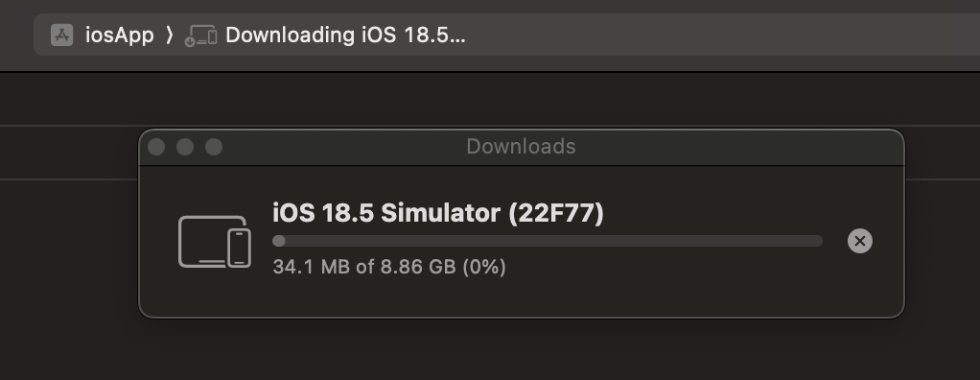Cancel the iOS 18.5 Simulator download
The width and height of the screenshot is (980, 380).
tap(859, 241)
